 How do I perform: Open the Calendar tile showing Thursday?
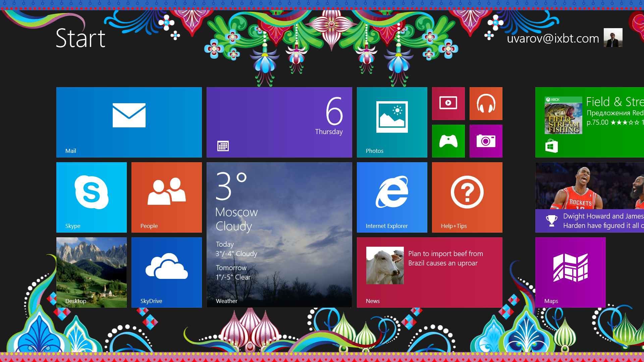click(279, 122)
